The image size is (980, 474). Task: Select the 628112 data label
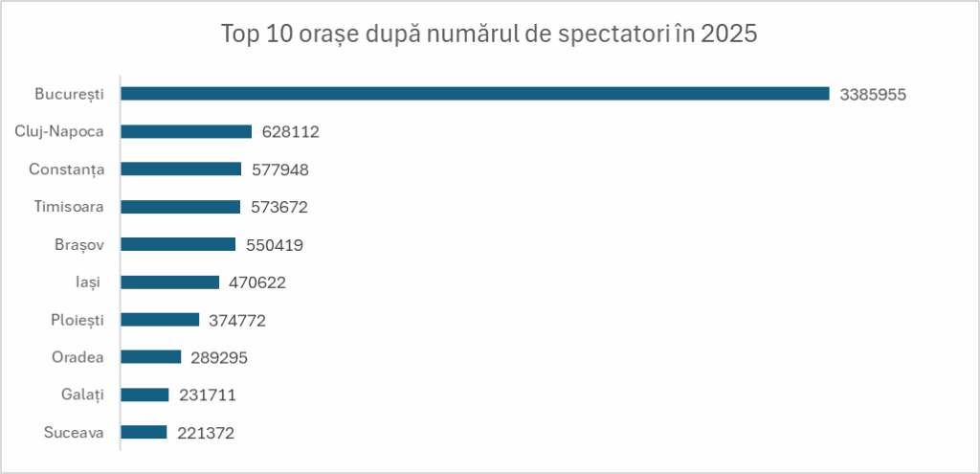291,132
